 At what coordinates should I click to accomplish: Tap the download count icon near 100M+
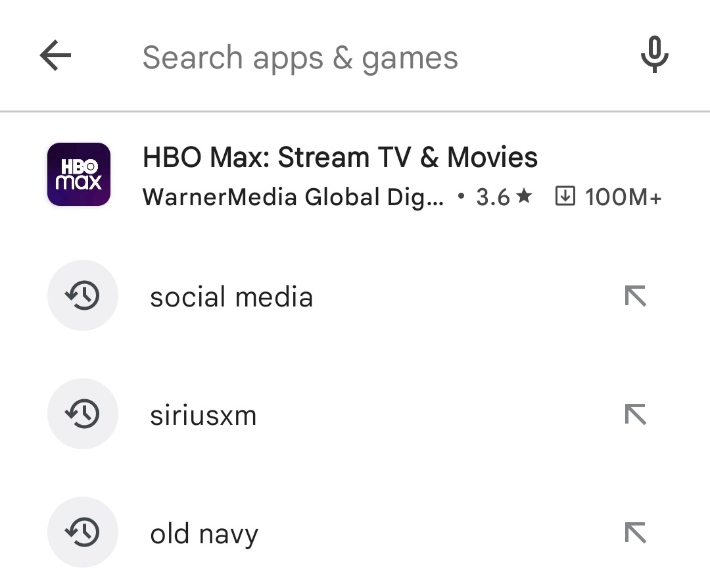565,196
